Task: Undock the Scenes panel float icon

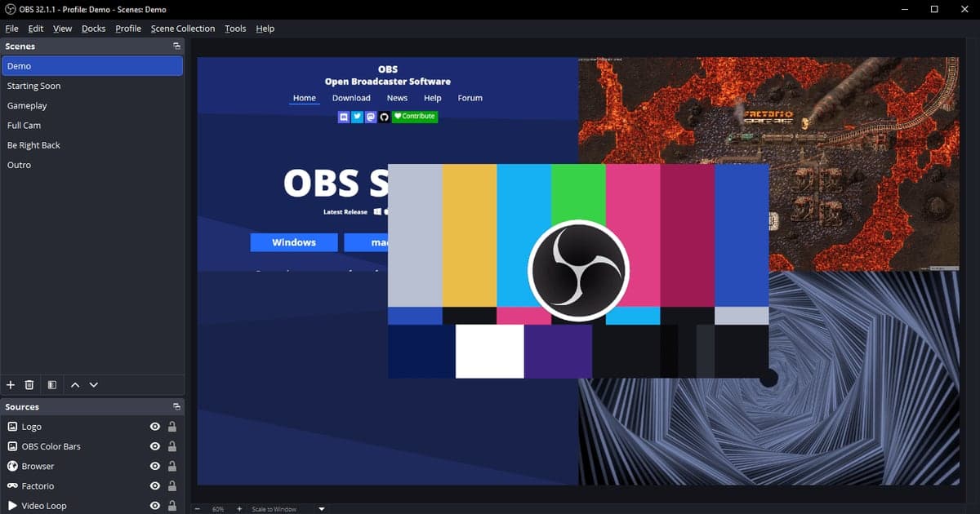Action: (176, 47)
